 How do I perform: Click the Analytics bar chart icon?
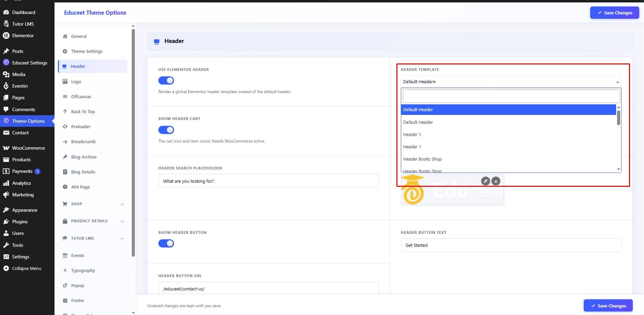tap(6, 183)
